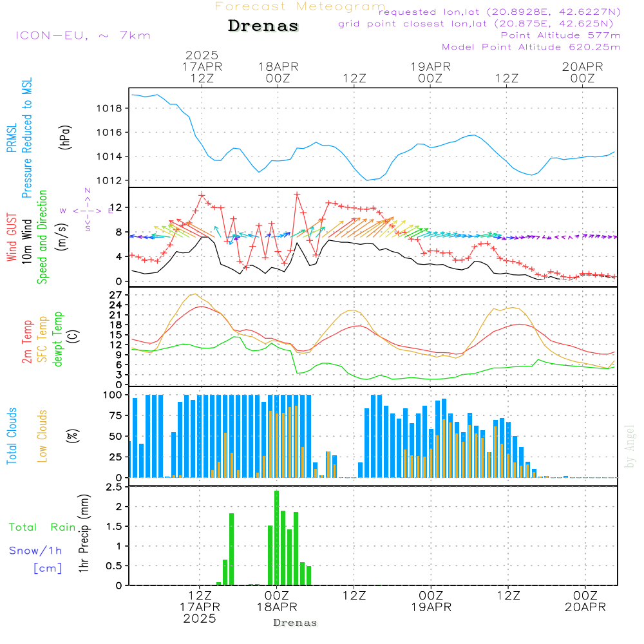Click the ICON-EU ~7km model label

pos(83,35)
